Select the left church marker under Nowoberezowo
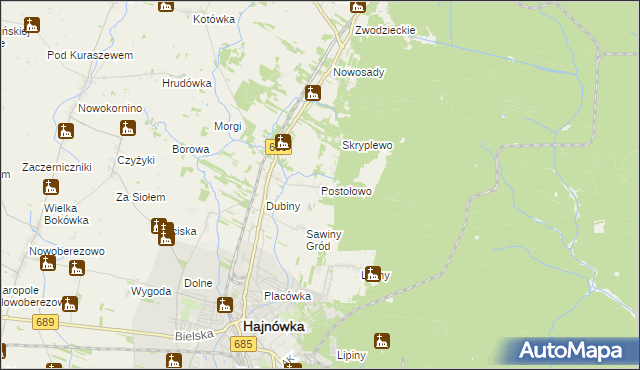This screenshot has height=370, width=640. pos(48,263)
